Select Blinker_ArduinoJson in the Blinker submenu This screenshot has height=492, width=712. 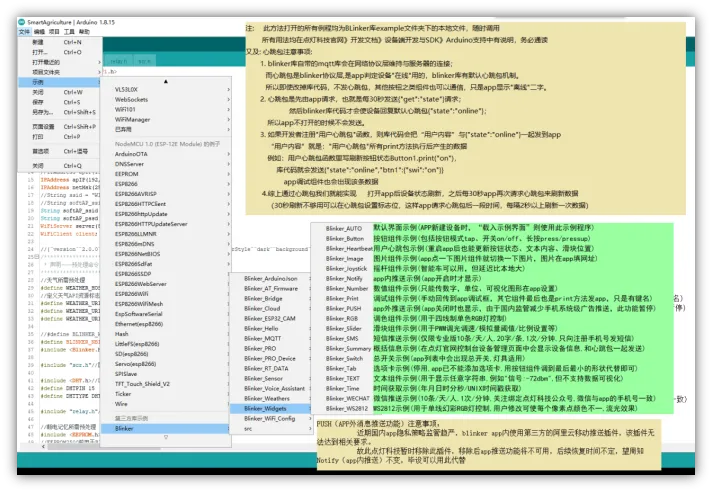[271, 278]
